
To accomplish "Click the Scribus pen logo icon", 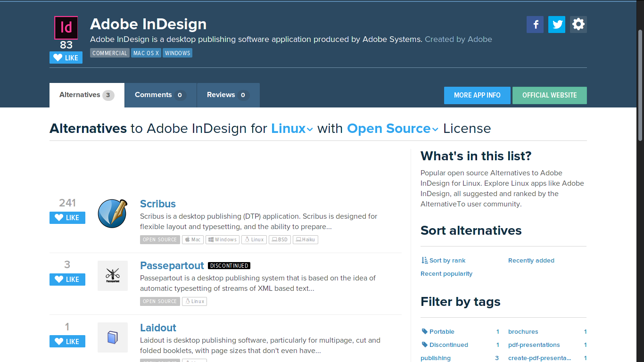I will tap(113, 214).
